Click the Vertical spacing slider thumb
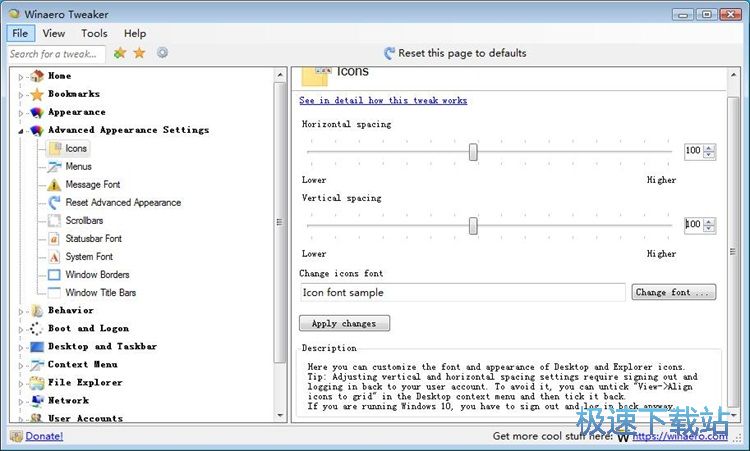The image size is (750, 451). point(473,226)
